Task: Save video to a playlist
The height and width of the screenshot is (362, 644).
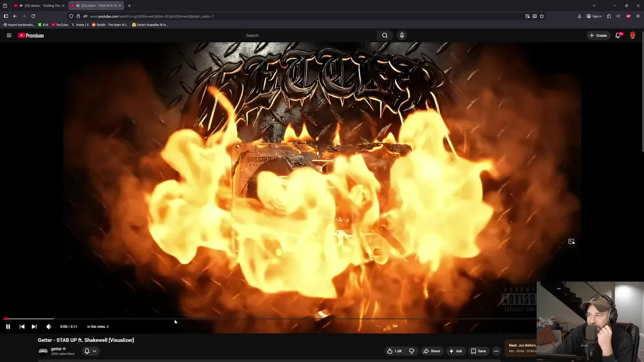Action: (478, 351)
